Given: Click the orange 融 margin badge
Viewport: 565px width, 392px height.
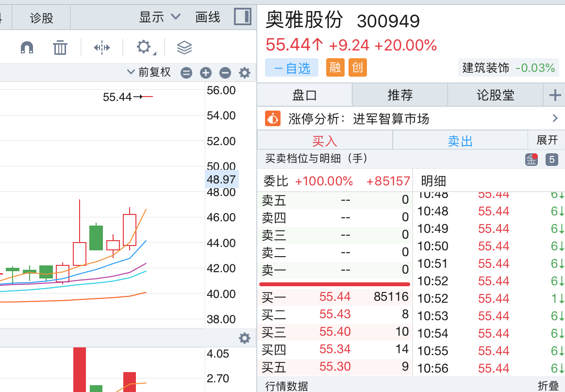Looking at the screenshot, I should pyautogui.click(x=335, y=67).
